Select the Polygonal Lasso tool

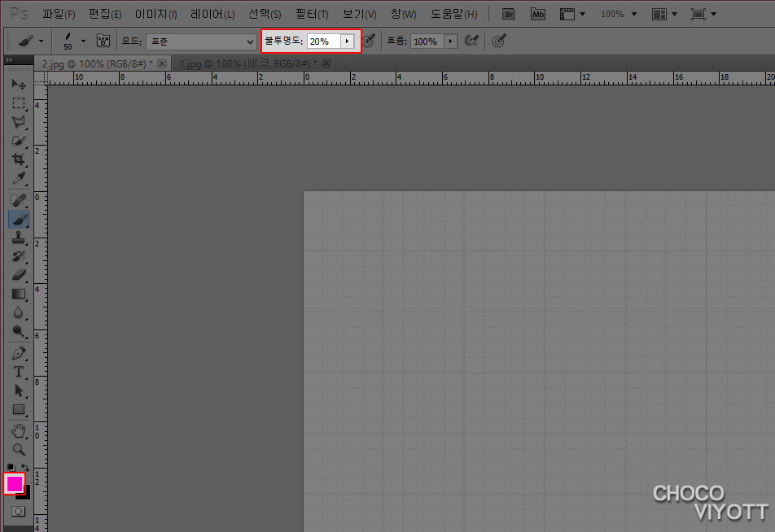pos(19,122)
